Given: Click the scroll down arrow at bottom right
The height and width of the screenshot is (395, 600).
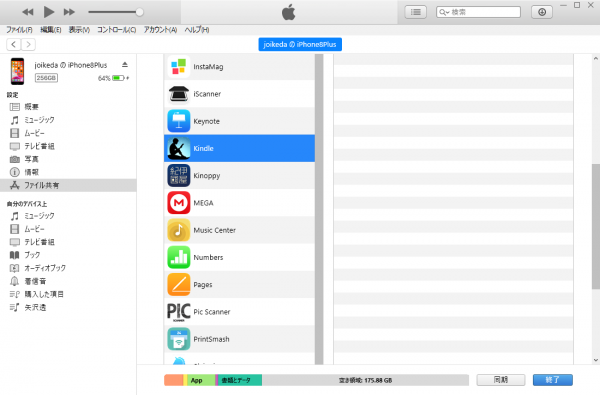Looking at the screenshot, I should 596,360.
